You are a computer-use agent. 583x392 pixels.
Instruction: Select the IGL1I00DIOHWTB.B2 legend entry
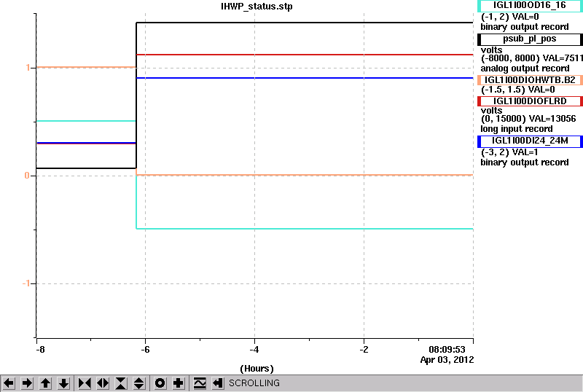(x=530, y=80)
